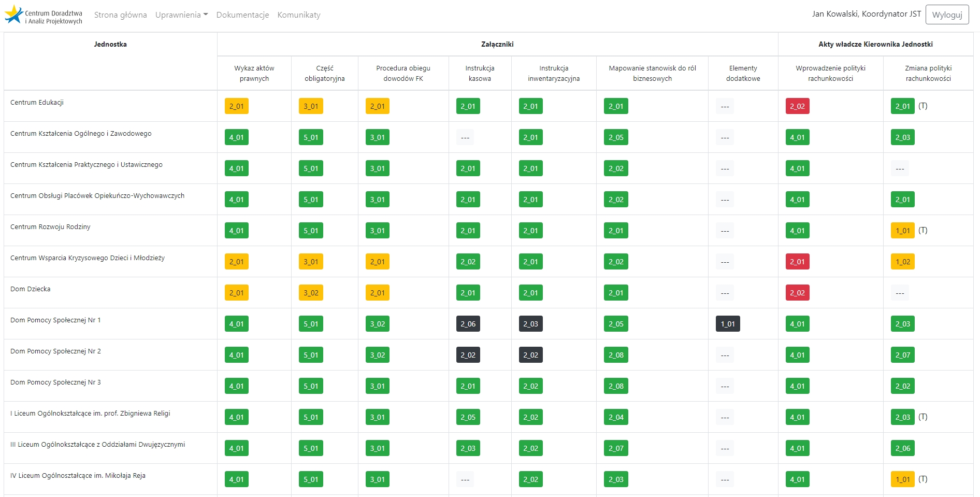
Task: Open yellow 3_01 Część obligatoryjna badge for Centrum Edukacji
Action: pyautogui.click(x=311, y=106)
